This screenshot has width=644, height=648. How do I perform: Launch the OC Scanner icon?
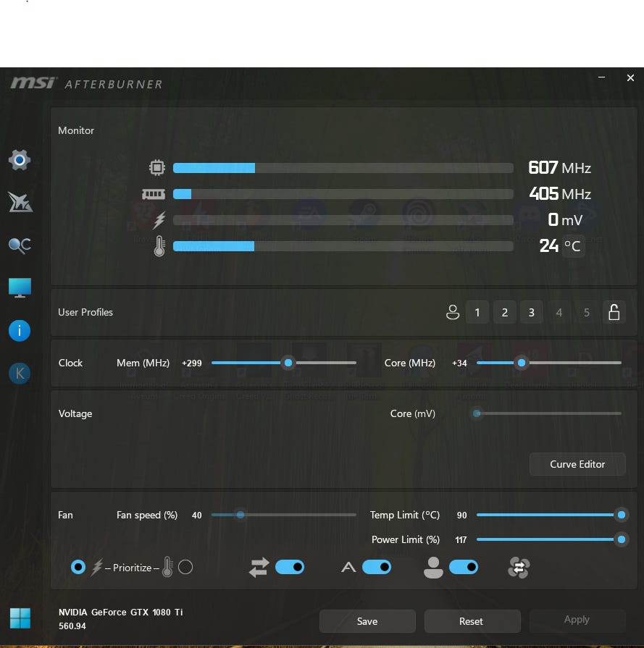20,245
